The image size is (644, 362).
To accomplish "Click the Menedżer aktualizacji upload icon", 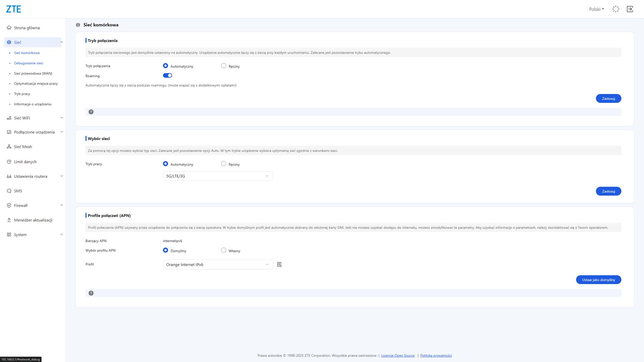I will (9, 220).
